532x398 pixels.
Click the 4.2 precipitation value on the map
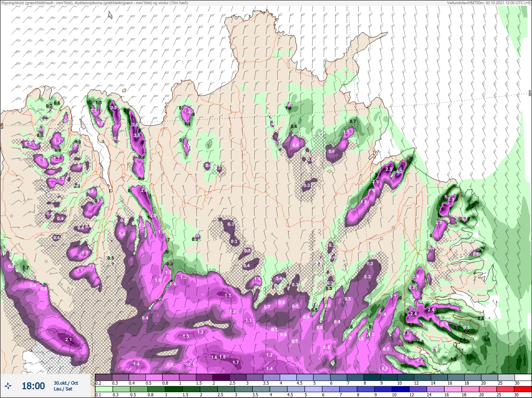tap(400, 172)
